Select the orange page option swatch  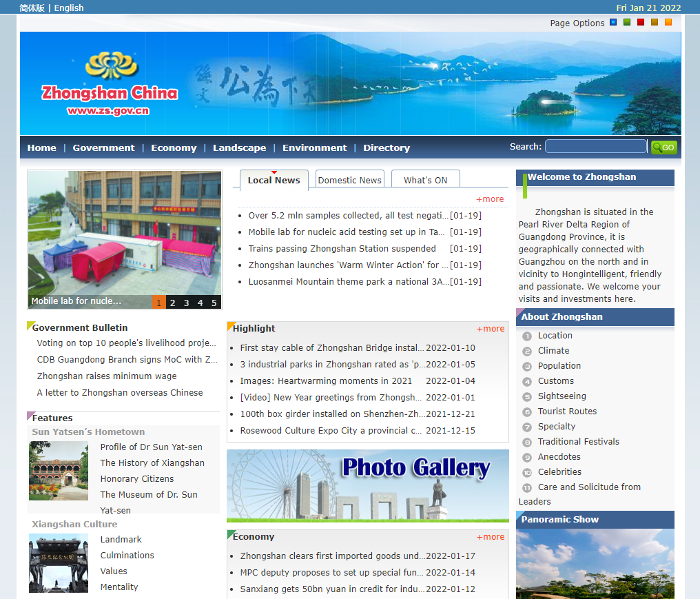[x=668, y=22]
